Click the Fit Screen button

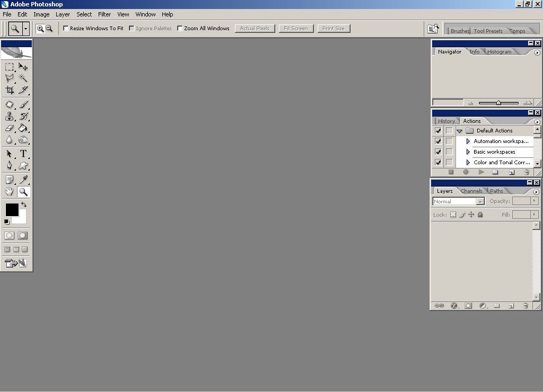[296, 29]
